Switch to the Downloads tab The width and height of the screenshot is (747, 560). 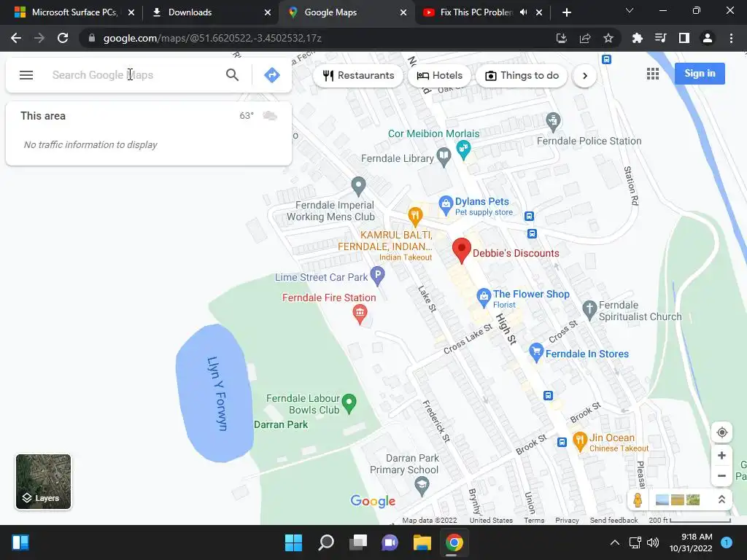click(x=210, y=12)
